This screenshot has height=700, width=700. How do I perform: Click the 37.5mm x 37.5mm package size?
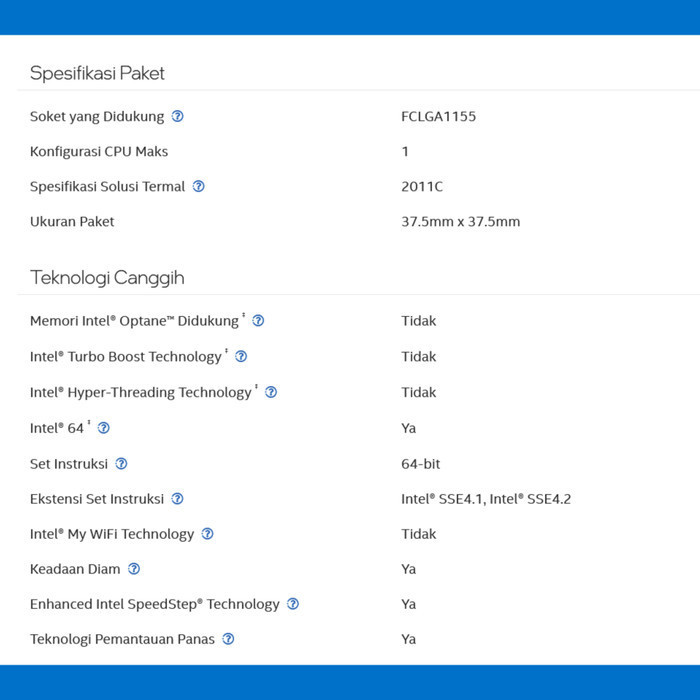pyautogui.click(x=461, y=221)
